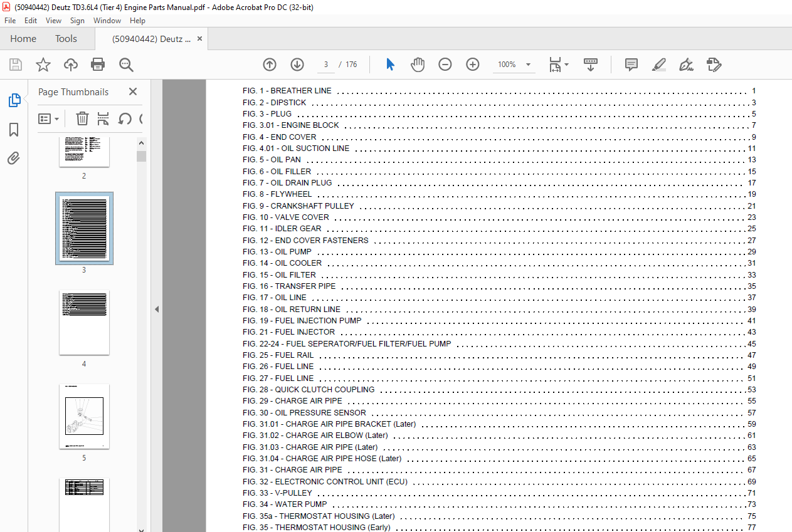Select page 5 thumbnail
The image size is (792, 532).
(x=84, y=416)
